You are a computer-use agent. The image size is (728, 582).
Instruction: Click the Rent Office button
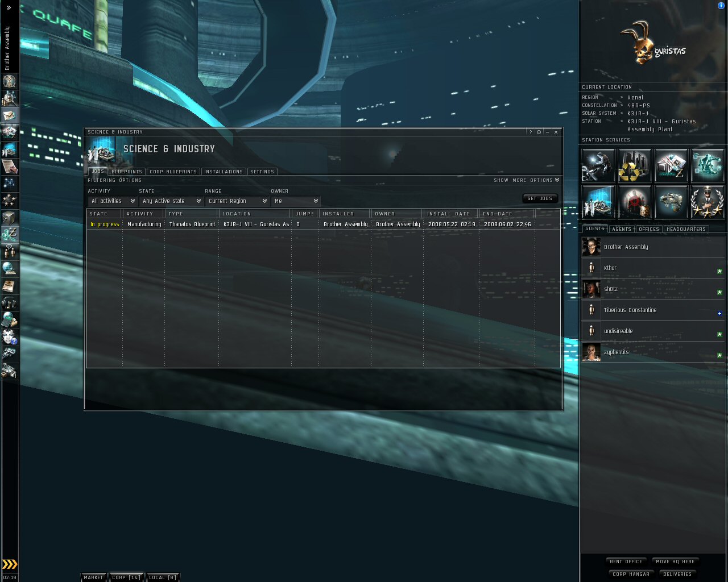coord(626,562)
